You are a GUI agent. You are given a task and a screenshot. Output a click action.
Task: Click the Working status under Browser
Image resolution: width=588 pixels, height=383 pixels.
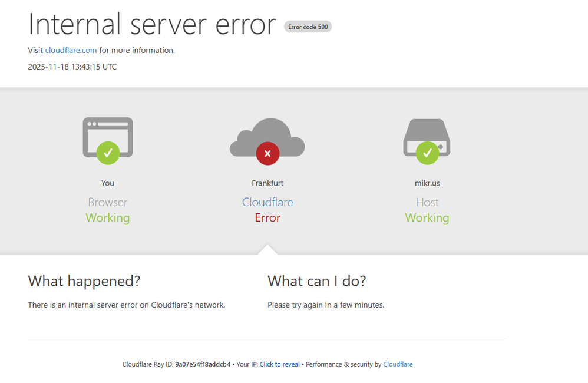108,217
